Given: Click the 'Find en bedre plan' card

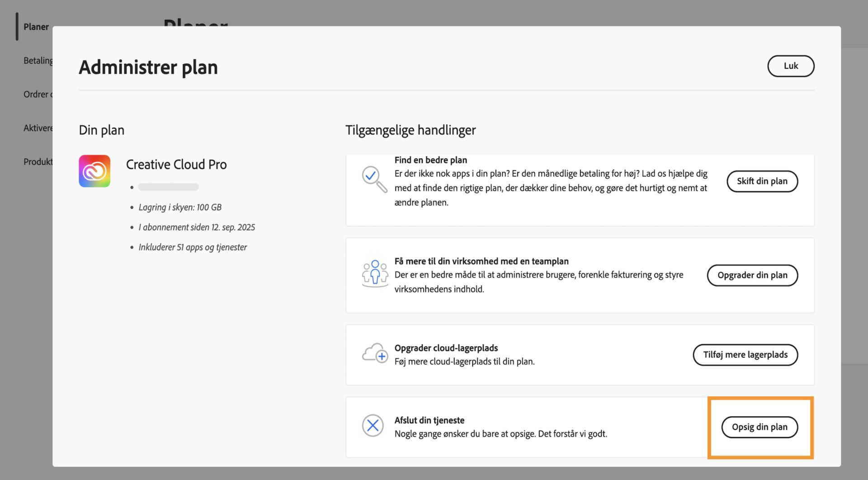Looking at the screenshot, I should coord(542,190).
